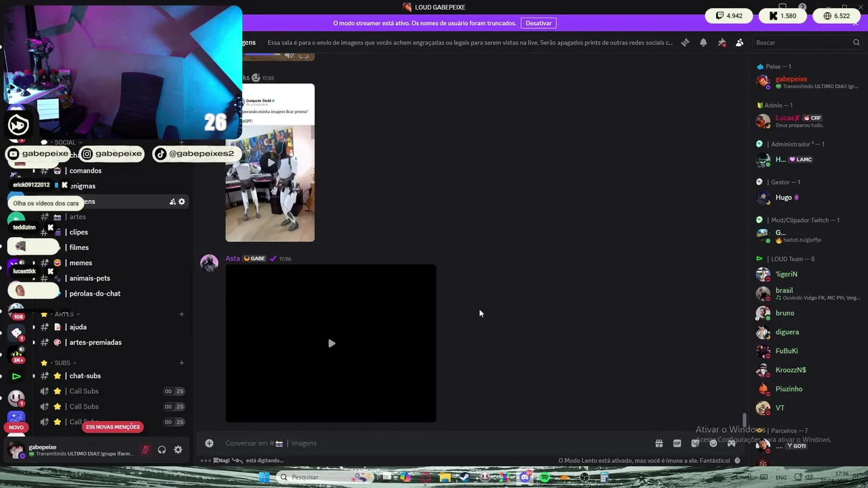This screenshot has width=868, height=488.
Task: Open user settings gear icon
Action: tap(178, 450)
